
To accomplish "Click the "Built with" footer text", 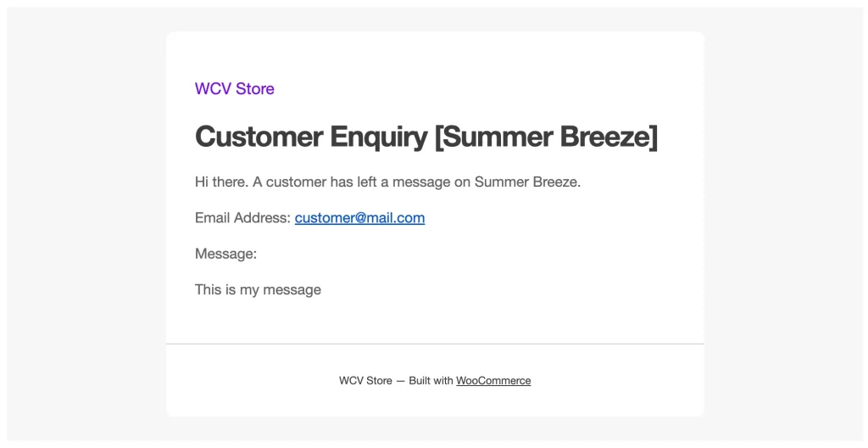I will pyautogui.click(x=431, y=381).
